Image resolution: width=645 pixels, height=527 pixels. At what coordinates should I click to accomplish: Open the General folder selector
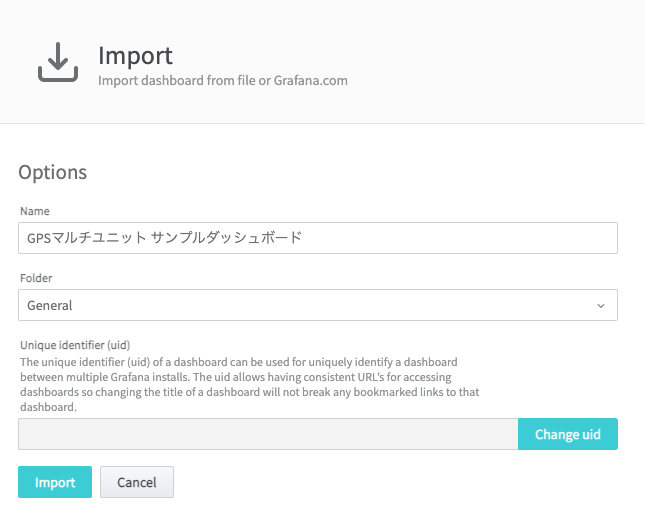pos(318,305)
